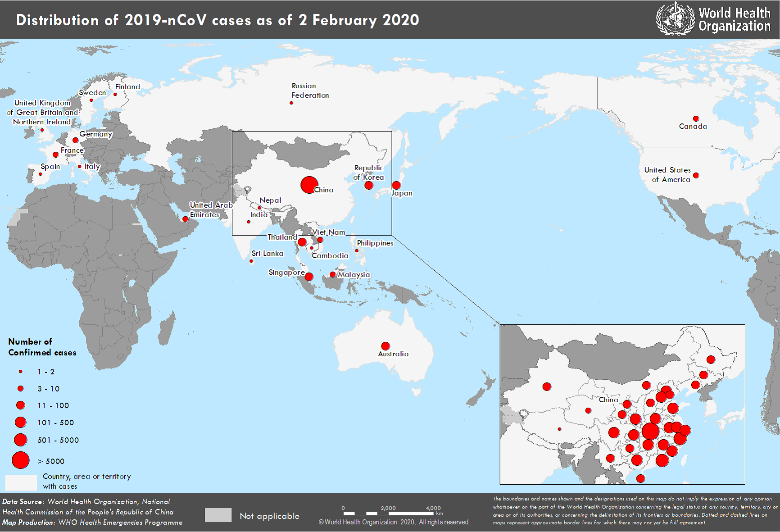
Task: Click the legend circle for > 5000 cases
Action: (21, 460)
